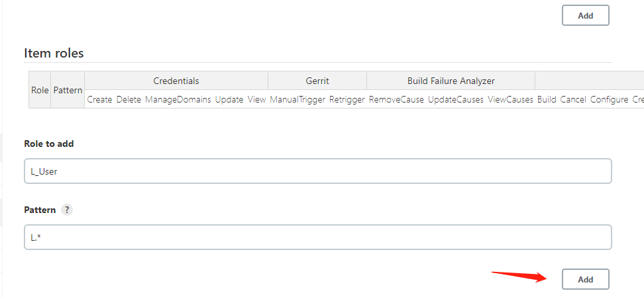Select the Gerrit group header

click(x=317, y=81)
